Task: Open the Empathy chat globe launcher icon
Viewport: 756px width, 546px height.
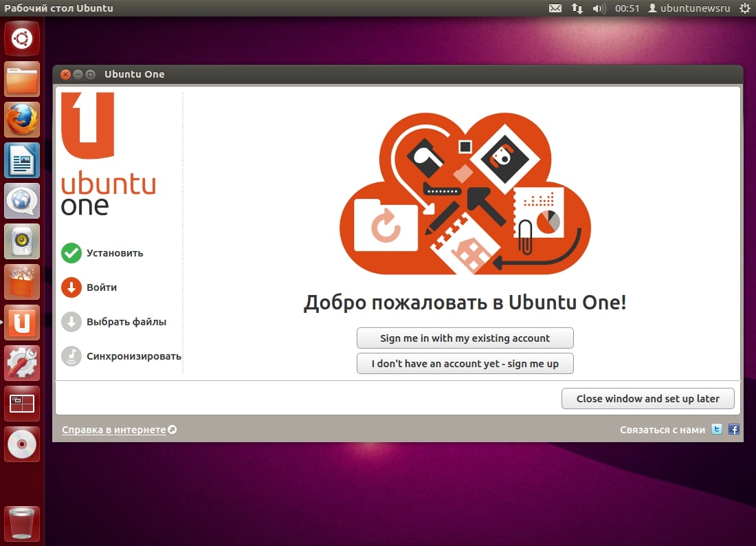Action: pyautogui.click(x=22, y=201)
